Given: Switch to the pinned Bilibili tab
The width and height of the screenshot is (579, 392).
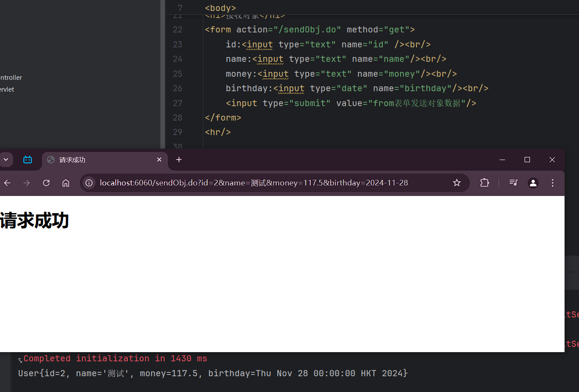Looking at the screenshot, I should point(28,160).
